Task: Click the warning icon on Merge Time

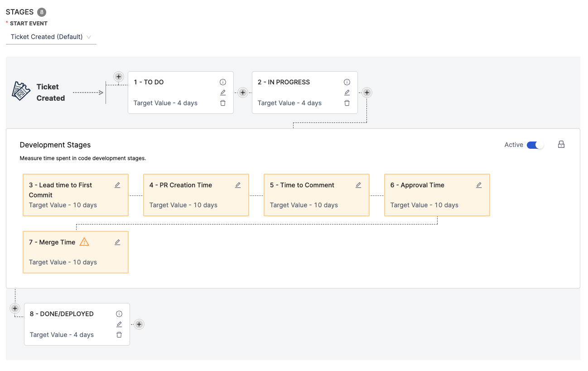Action: 84,242
